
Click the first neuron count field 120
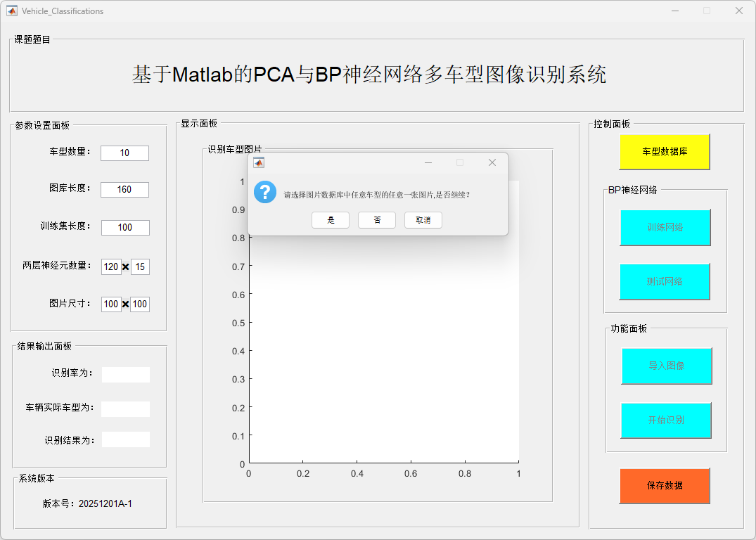point(111,266)
